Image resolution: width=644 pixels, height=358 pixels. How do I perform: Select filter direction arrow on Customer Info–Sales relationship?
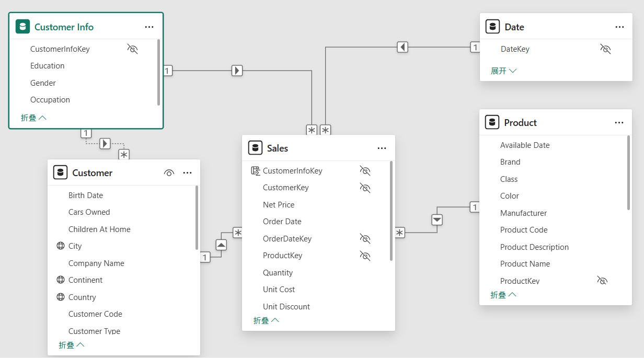[237, 70]
